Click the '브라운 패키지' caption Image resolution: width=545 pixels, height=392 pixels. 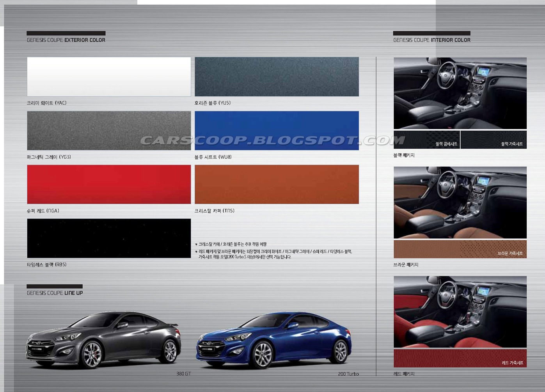pos(406,264)
